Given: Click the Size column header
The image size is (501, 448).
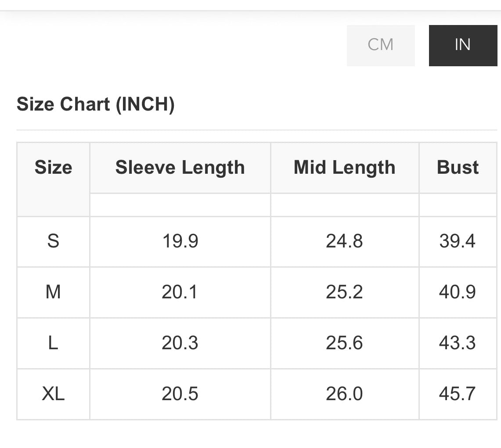Looking at the screenshot, I should point(54,167).
